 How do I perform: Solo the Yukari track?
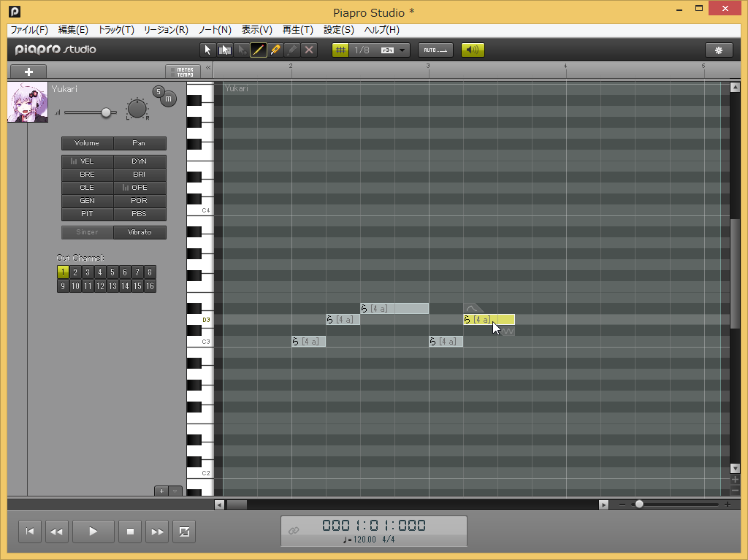[159, 91]
